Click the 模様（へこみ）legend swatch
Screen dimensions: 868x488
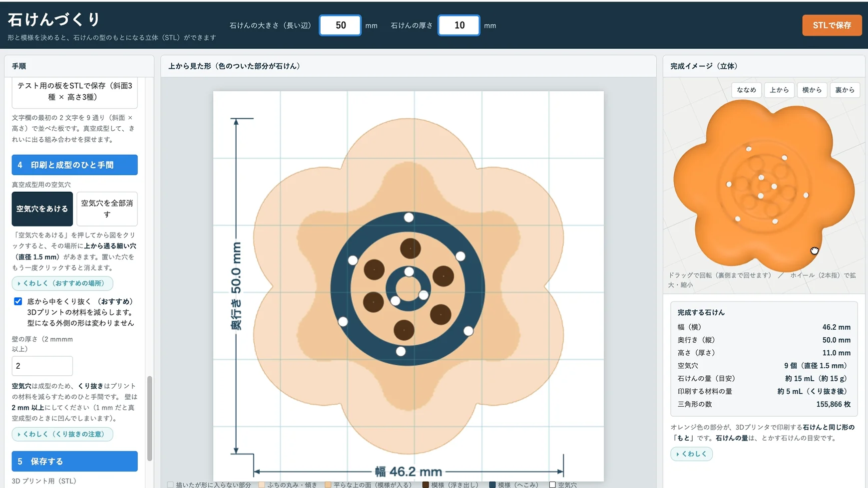pos(492,485)
